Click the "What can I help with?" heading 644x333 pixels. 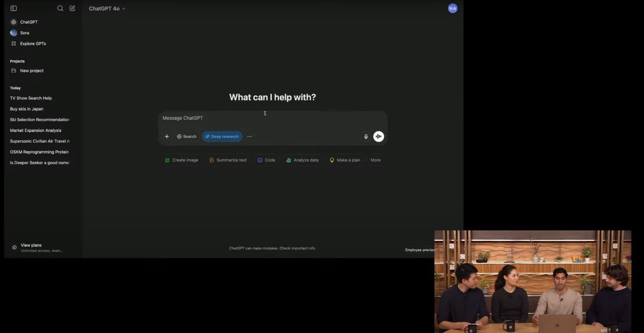[272, 97]
